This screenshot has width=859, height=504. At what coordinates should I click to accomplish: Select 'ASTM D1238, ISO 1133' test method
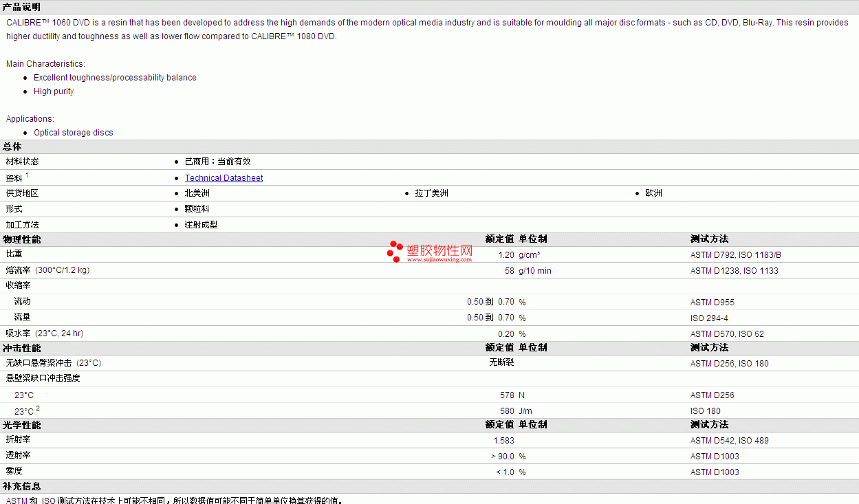(x=735, y=271)
